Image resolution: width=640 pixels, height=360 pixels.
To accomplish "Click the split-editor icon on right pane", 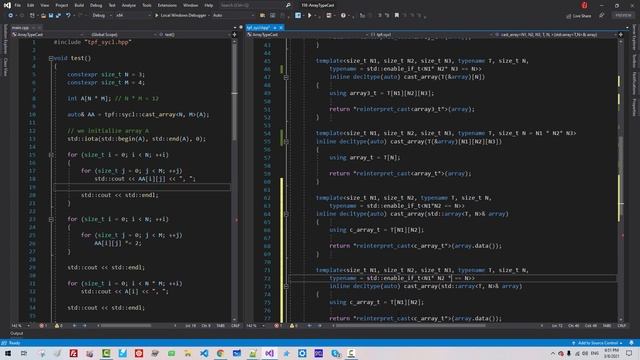I will pyautogui.click(x=621, y=35).
